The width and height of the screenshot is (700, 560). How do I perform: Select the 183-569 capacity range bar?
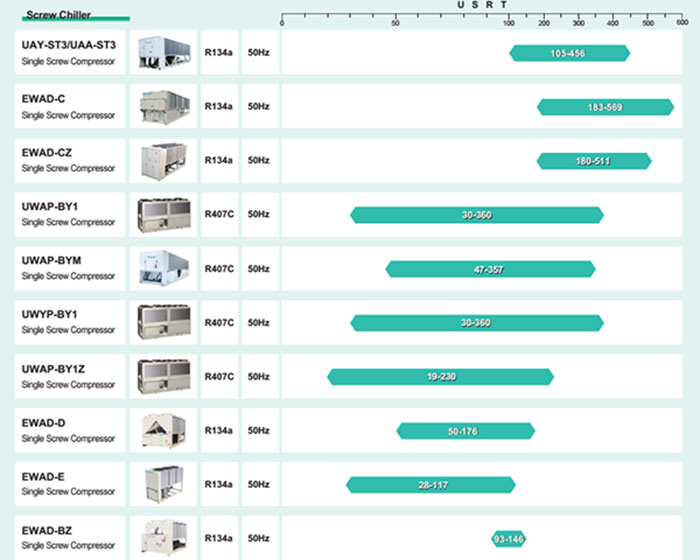(x=605, y=107)
